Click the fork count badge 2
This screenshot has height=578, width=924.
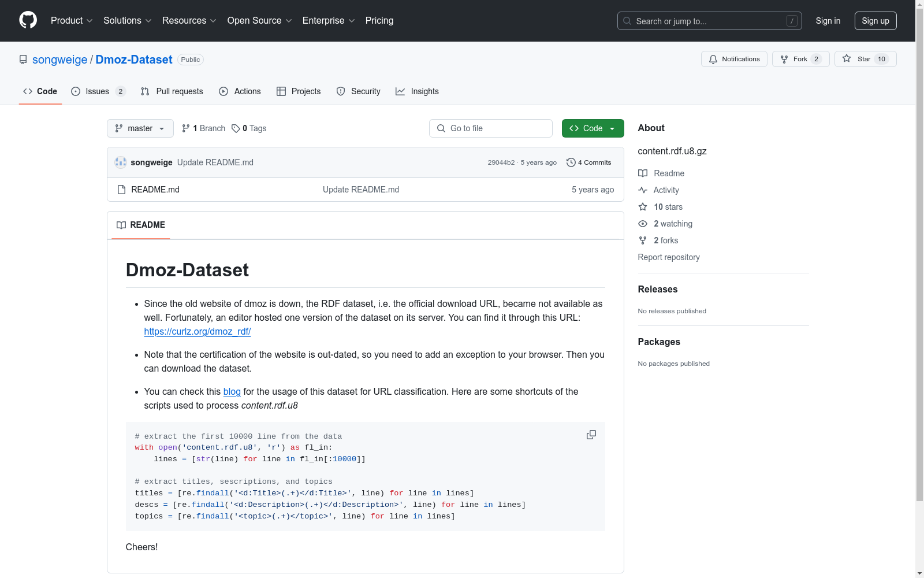tap(817, 59)
